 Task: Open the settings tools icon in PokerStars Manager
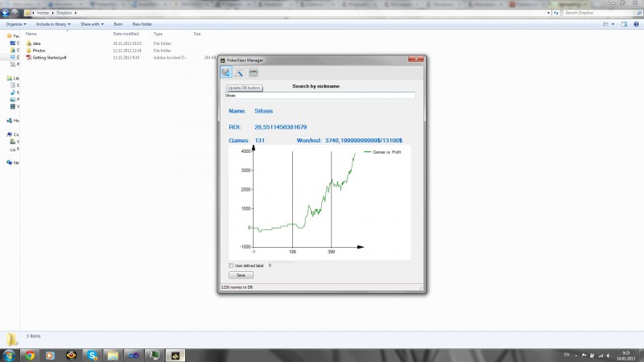point(239,72)
